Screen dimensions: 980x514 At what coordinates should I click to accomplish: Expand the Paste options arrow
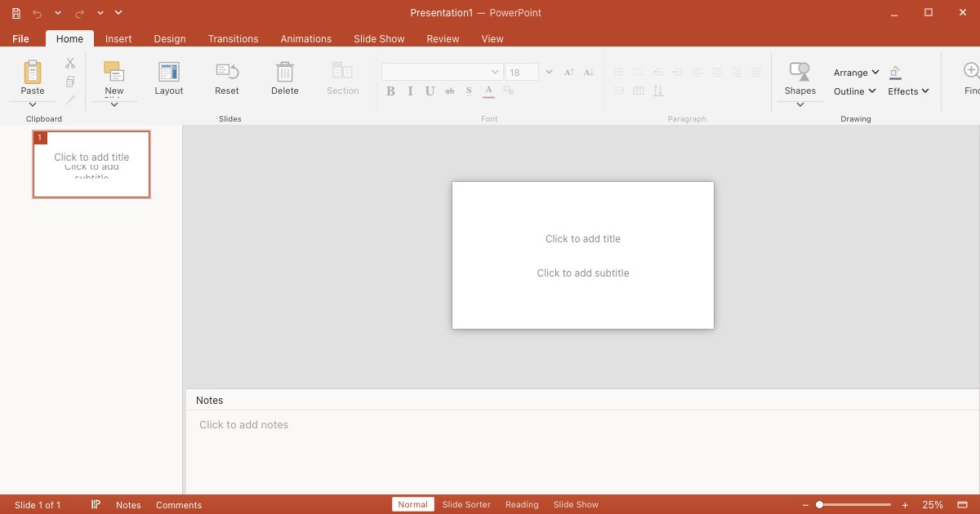(x=33, y=104)
